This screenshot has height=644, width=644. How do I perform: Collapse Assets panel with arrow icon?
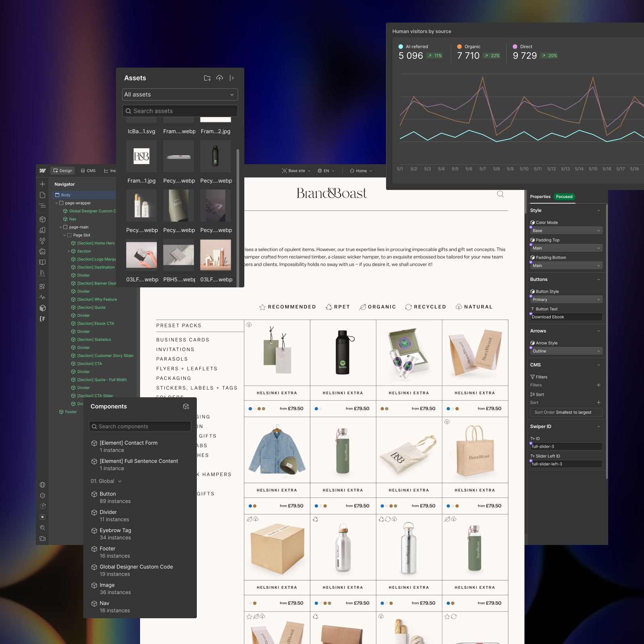(x=232, y=78)
